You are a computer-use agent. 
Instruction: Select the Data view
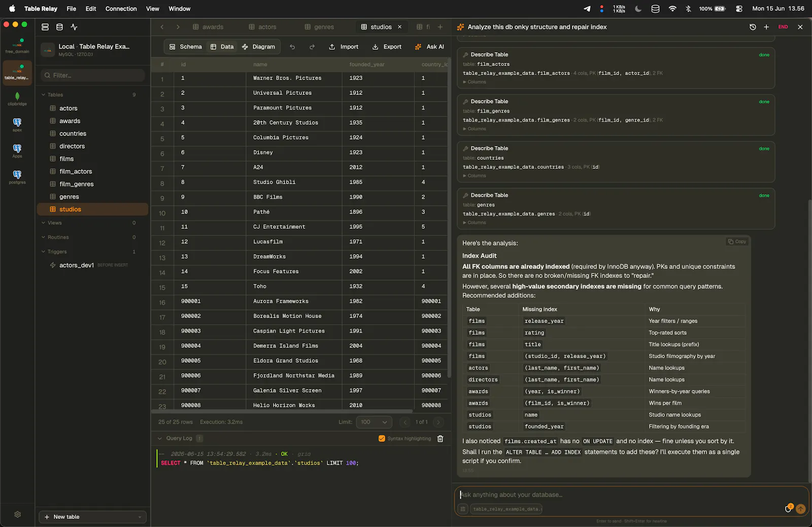click(x=222, y=47)
